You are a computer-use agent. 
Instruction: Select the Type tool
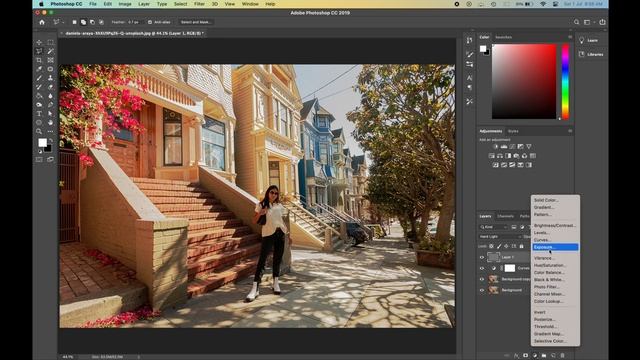click(39, 113)
